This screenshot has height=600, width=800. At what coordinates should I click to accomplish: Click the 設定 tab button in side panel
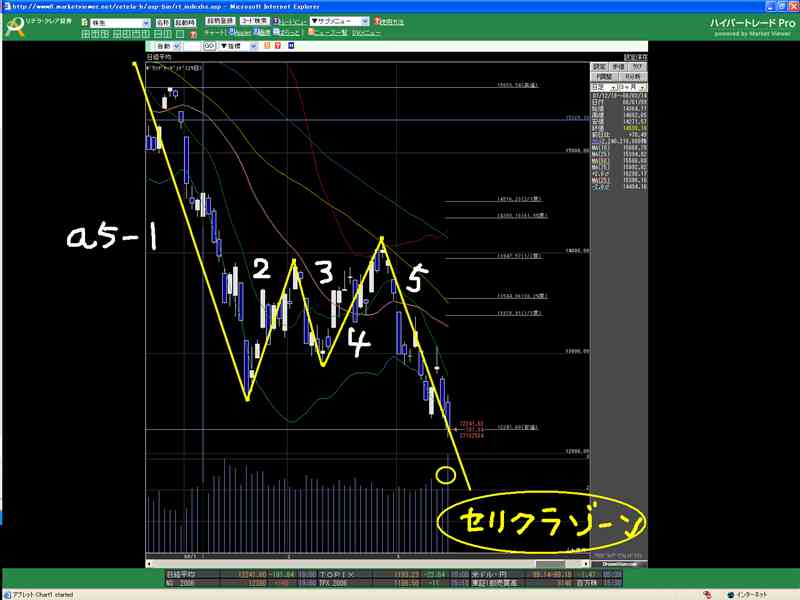tap(599, 67)
